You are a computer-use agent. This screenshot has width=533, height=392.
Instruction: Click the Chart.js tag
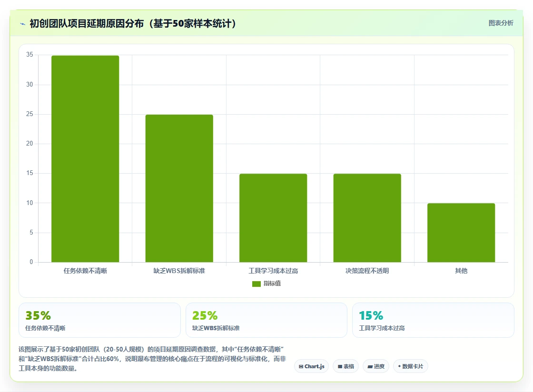point(311,366)
